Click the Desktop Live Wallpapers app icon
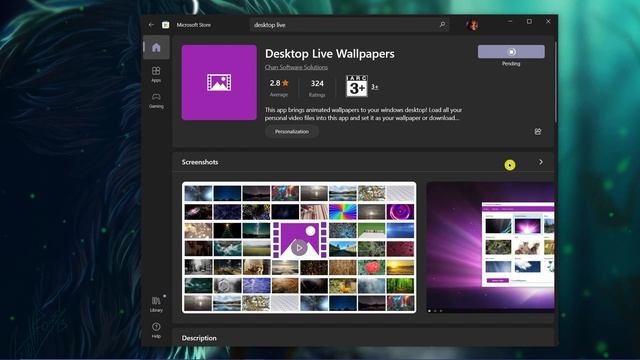Screen dimensions: 640x360 click(x=219, y=82)
